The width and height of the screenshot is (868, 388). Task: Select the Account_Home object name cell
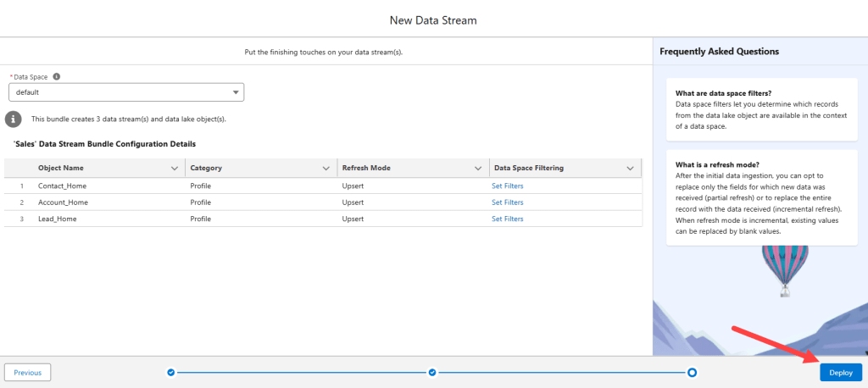(x=64, y=202)
